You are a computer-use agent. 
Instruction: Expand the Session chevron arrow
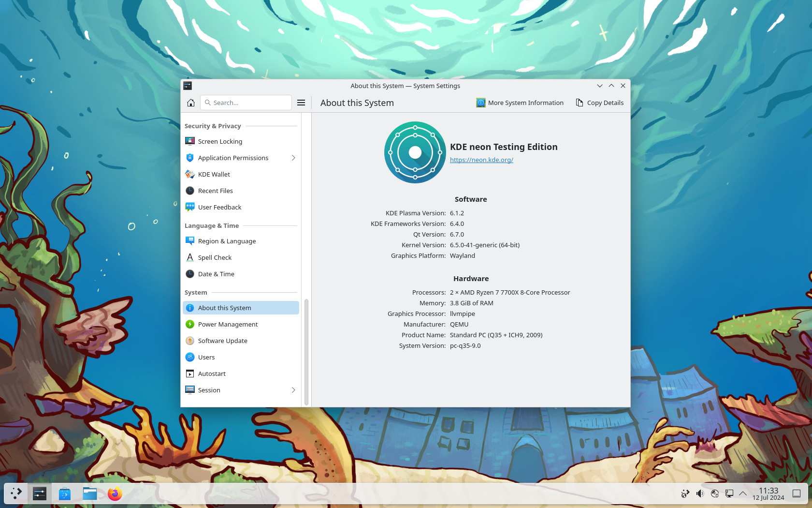(x=293, y=390)
